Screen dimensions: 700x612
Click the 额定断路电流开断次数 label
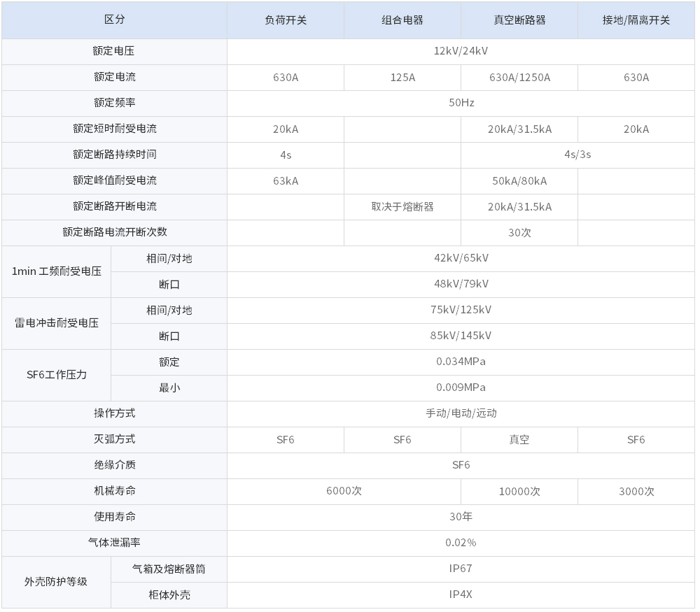(x=114, y=232)
